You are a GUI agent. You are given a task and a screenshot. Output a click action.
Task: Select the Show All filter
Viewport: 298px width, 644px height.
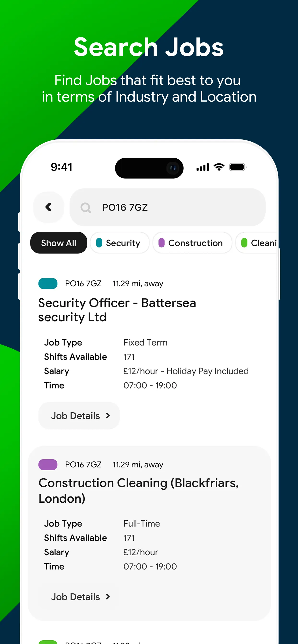[x=59, y=243]
